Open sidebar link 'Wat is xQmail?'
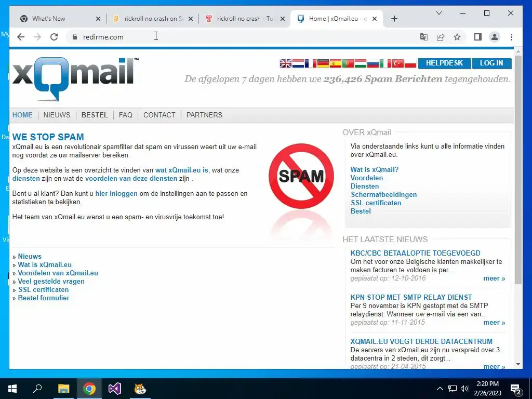 tap(374, 170)
